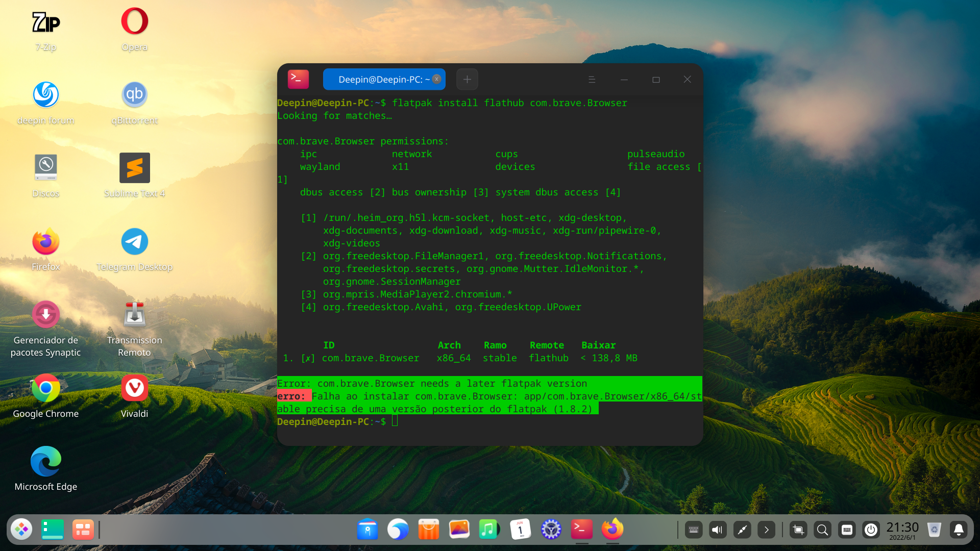Screen dimensions: 980x551
Task: Launch Sublime Text 4 from the desktop
Action: point(134,167)
